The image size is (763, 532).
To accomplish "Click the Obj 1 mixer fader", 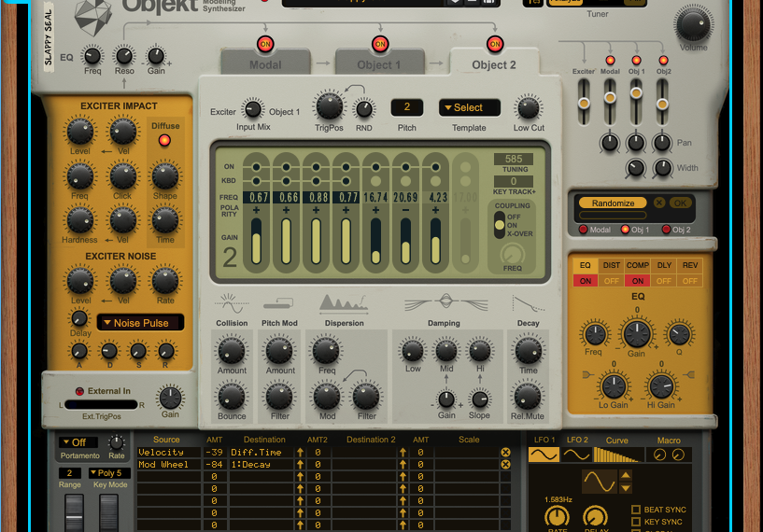I will point(636,92).
